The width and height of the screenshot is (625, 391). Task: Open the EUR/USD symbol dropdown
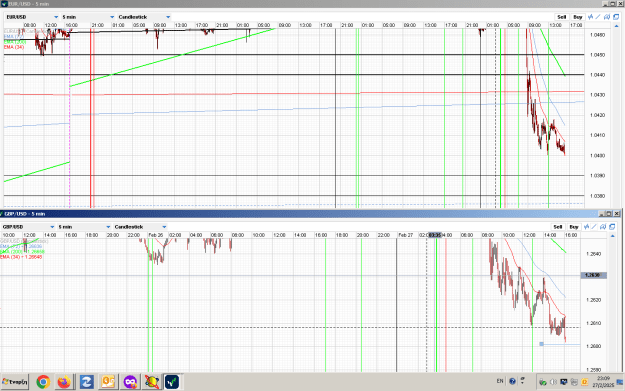click(x=32, y=17)
